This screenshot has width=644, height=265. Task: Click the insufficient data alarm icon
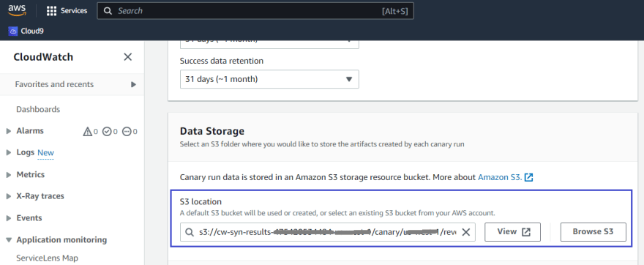click(127, 132)
